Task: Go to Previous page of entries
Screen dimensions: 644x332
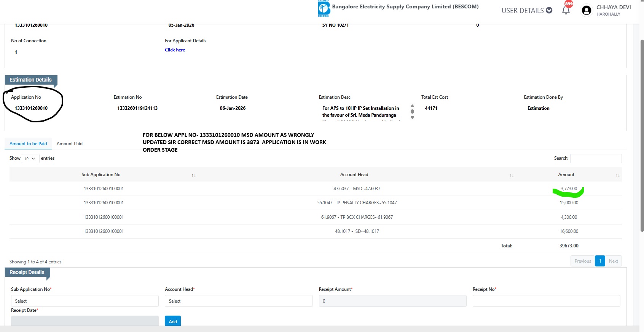Action: (583, 261)
